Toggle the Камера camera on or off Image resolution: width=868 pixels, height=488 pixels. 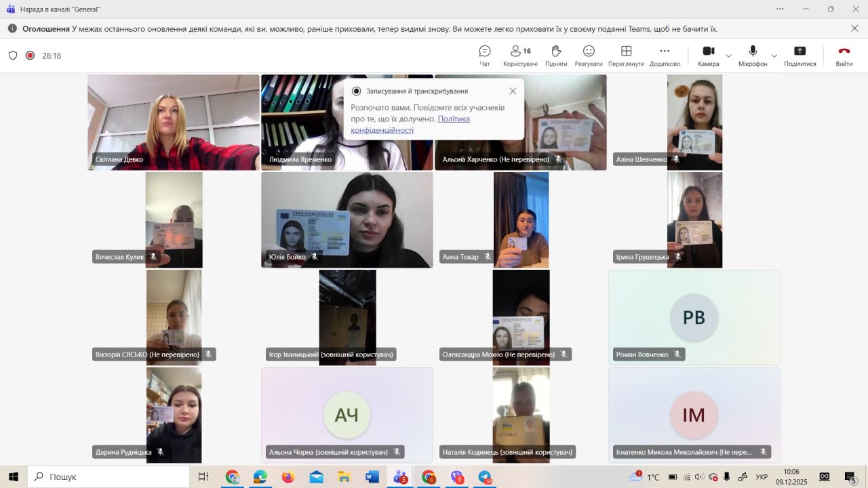pos(708,56)
